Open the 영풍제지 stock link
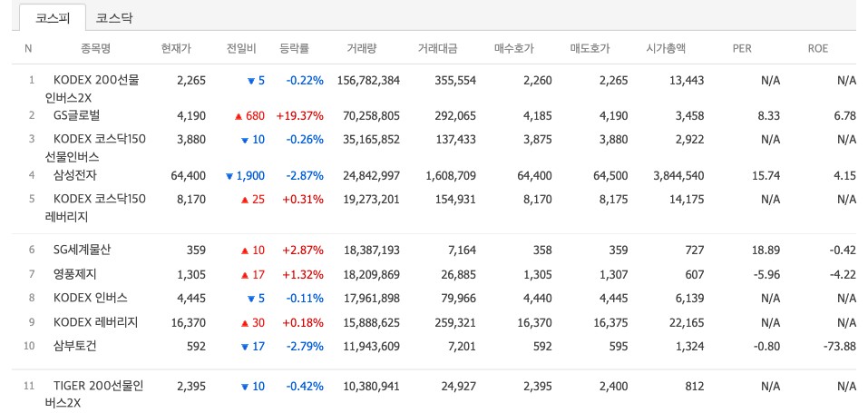The width and height of the screenshot is (868, 413). pyautogui.click(x=75, y=274)
